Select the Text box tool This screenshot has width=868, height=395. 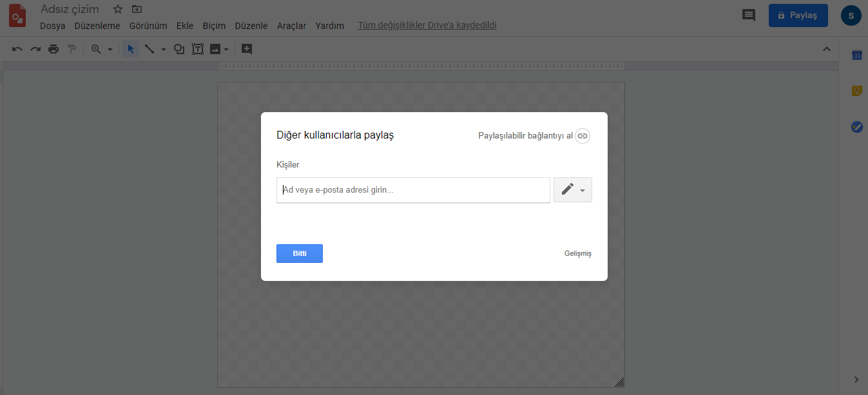(198, 48)
